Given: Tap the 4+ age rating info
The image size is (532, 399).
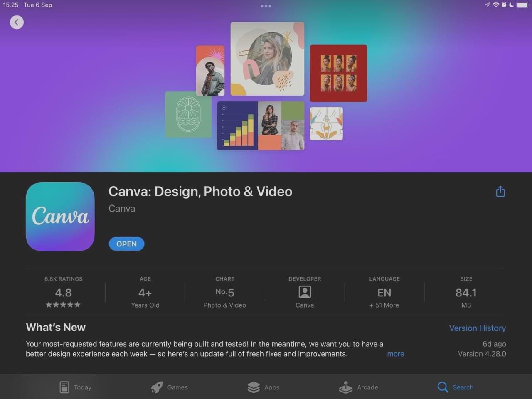Looking at the screenshot, I should coord(145,293).
